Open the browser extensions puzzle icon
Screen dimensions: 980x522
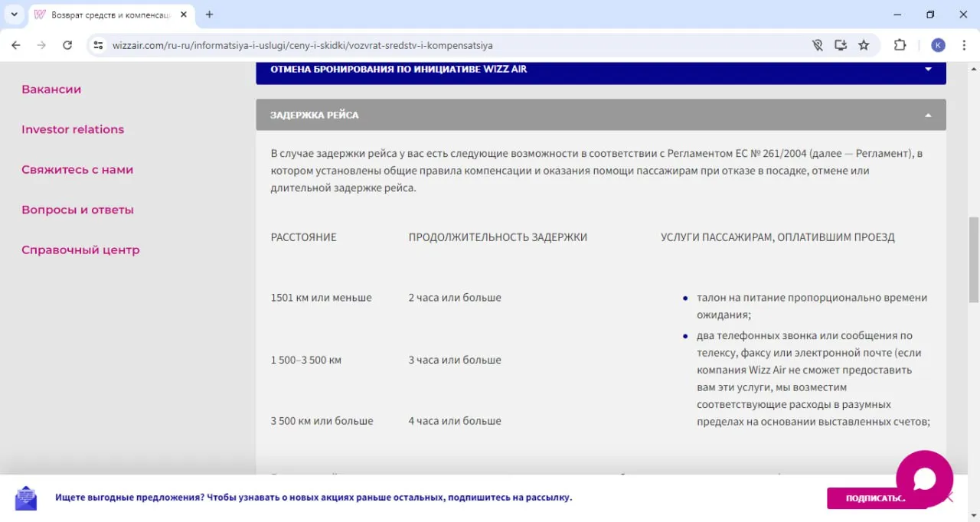pos(900,45)
